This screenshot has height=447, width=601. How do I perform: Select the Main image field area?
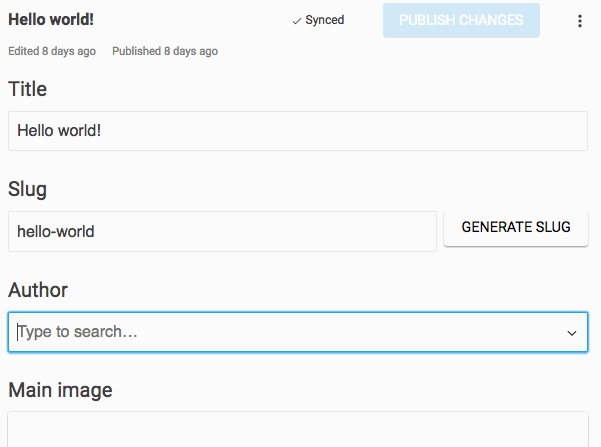coord(297,430)
